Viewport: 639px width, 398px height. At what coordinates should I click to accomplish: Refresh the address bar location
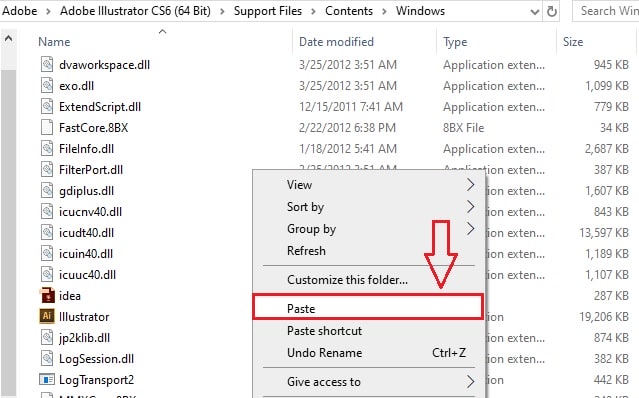[551, 11]
